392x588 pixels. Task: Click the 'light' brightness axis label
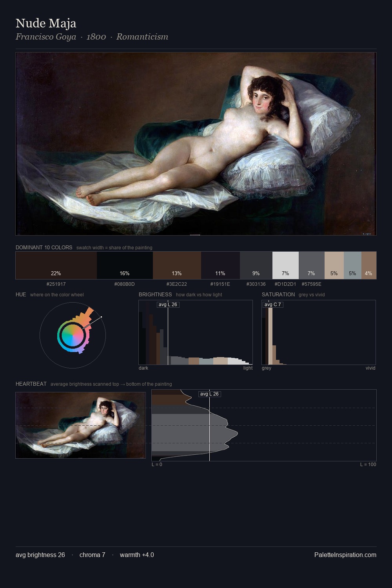[x=248, y=368]
